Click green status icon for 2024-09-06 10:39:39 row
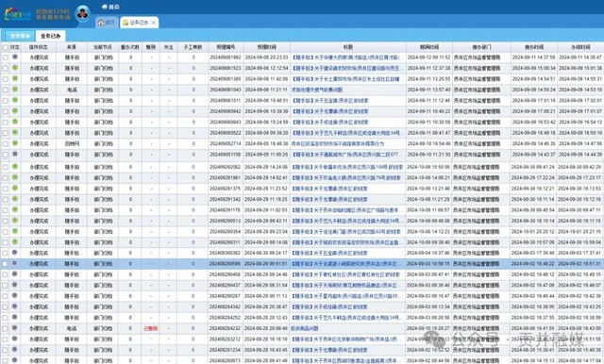This screenshot has width=604, height=364. (15, 111)
